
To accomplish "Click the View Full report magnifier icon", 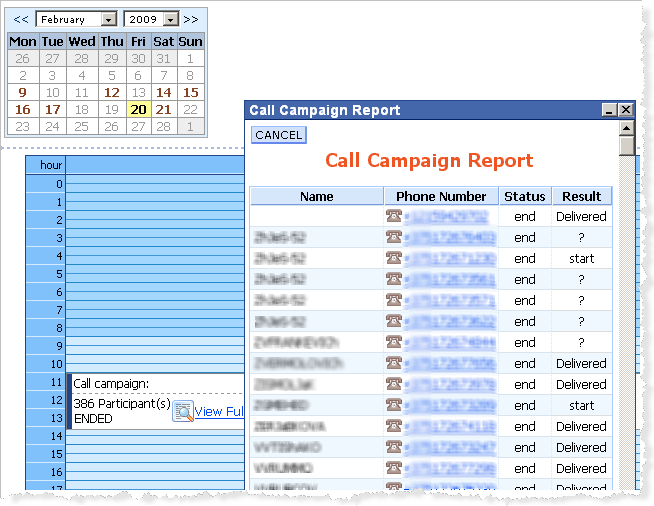I will pos(182,411).
